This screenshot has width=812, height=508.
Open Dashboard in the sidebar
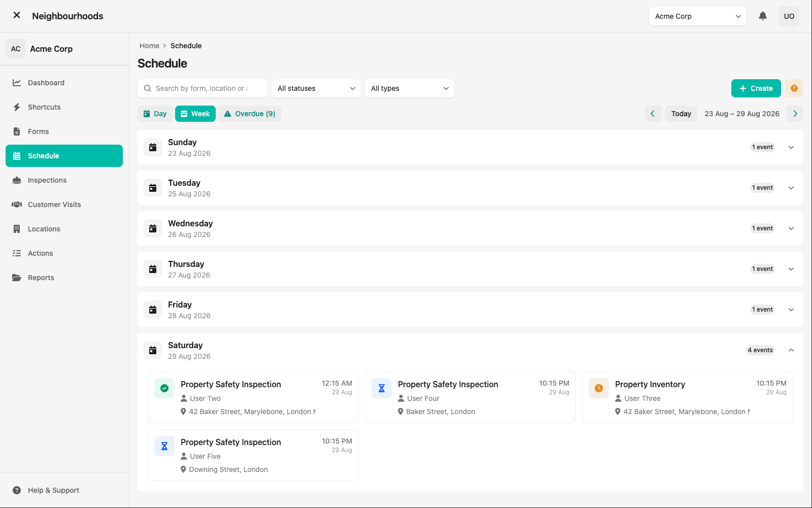tap(64, 83)
